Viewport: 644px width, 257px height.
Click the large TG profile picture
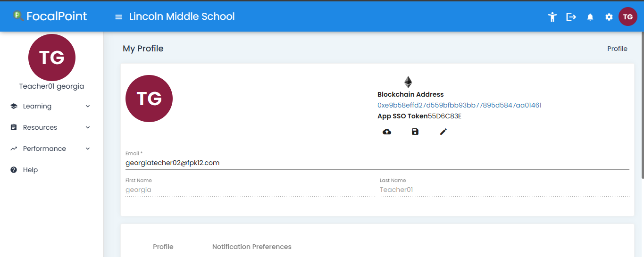coord(149,99)
